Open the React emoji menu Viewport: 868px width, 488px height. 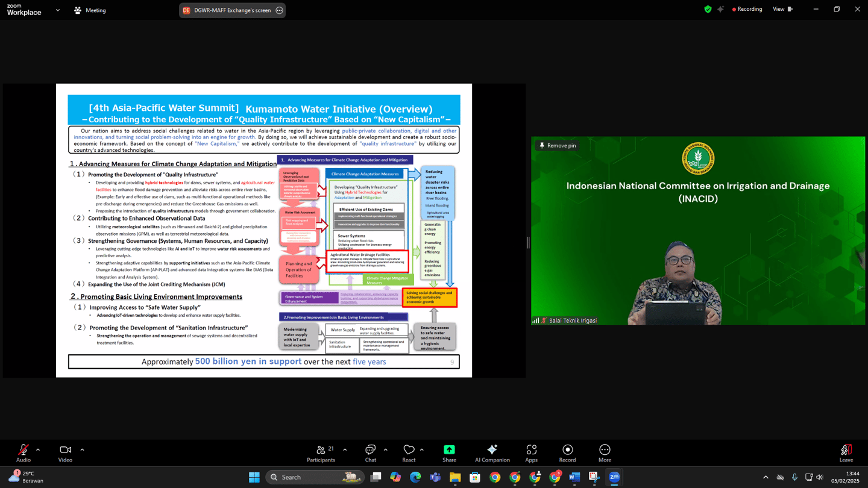(x=409, y=453)
